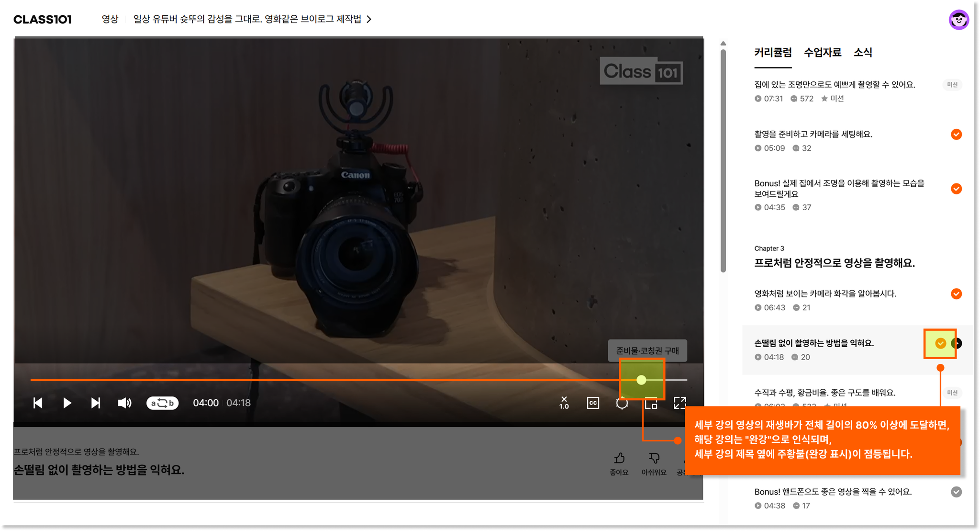Like the lecture with 좋아요

(x=619, y=464)
